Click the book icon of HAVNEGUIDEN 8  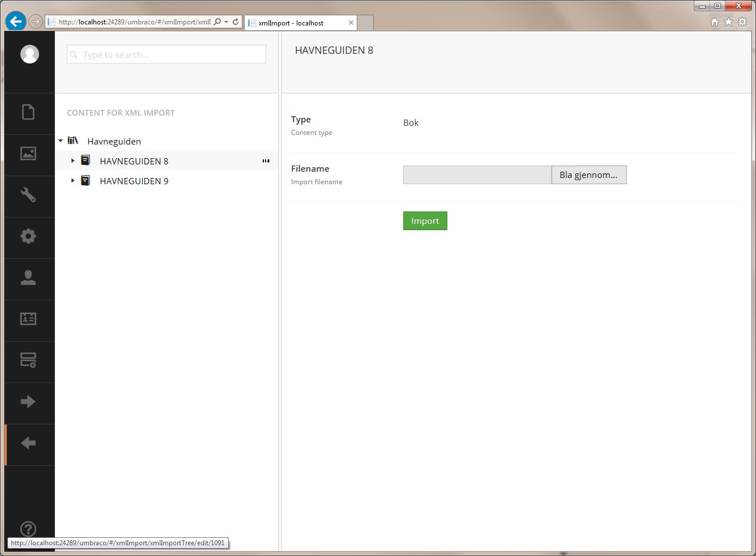(x=86, y=160)
